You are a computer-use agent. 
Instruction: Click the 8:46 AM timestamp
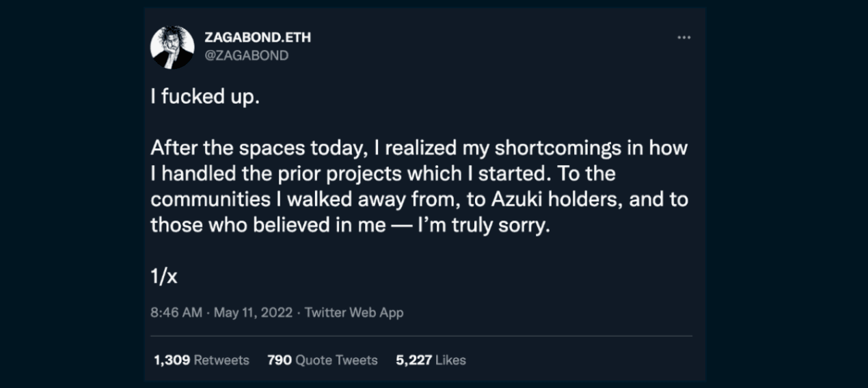point(176,313)
